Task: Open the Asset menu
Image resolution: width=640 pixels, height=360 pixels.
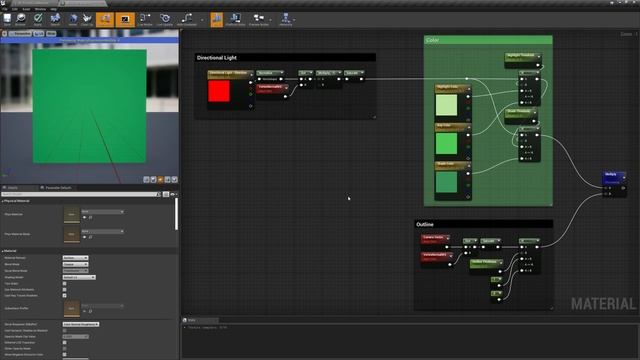Action: pyautogui.click(x=26, y=9)
